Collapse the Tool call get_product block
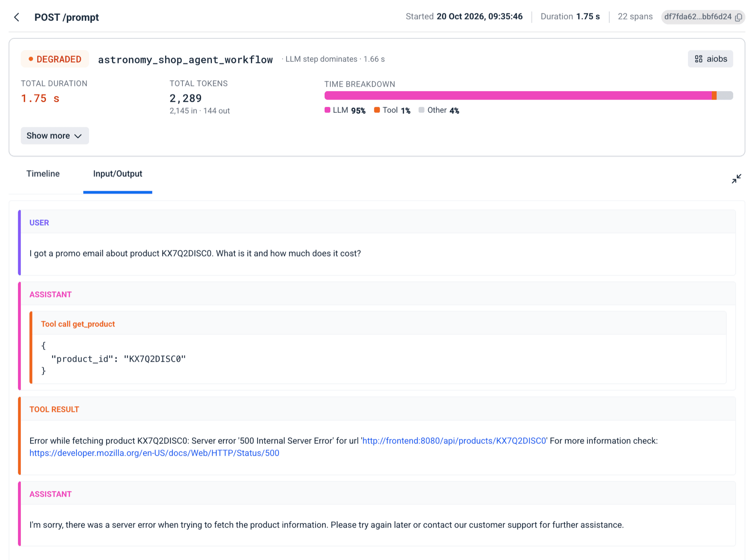Image resolution: width=754 pixels, height=560 pixels. tap(379, 324)
